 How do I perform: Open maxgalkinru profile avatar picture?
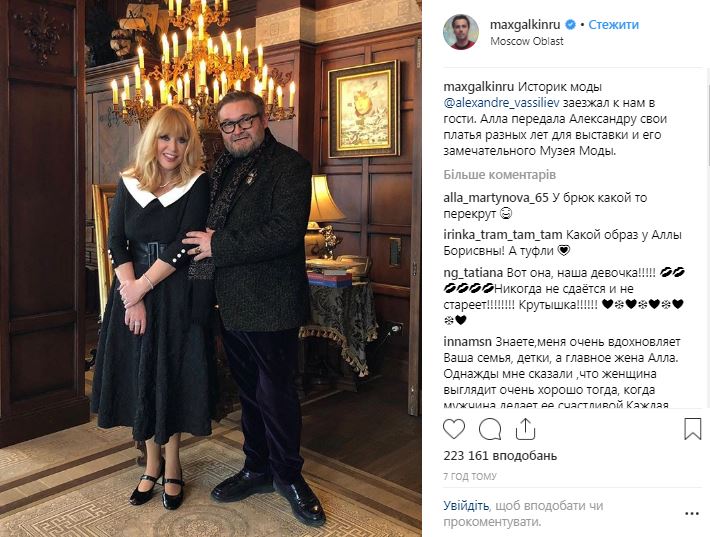(x=461, y=32)
